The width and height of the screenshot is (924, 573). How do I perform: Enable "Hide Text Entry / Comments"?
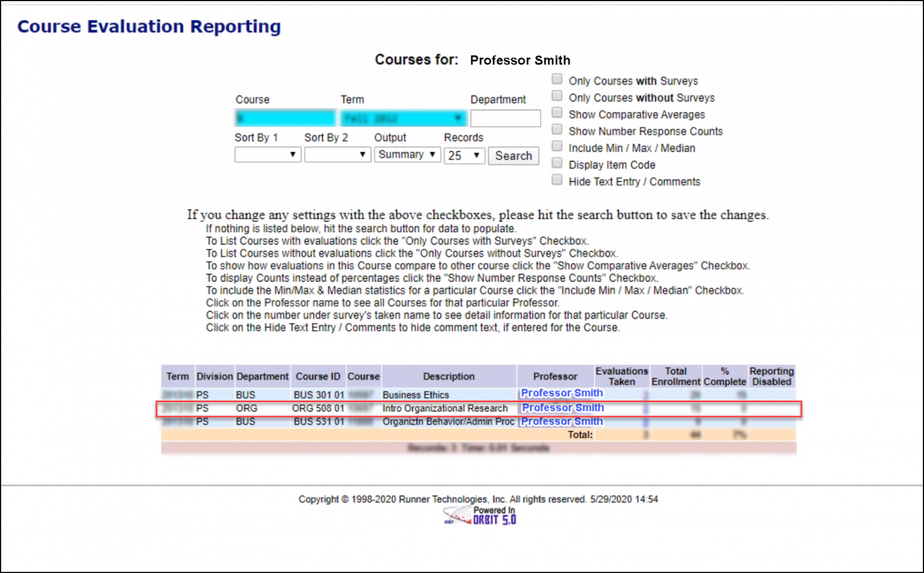pos(557,179)
